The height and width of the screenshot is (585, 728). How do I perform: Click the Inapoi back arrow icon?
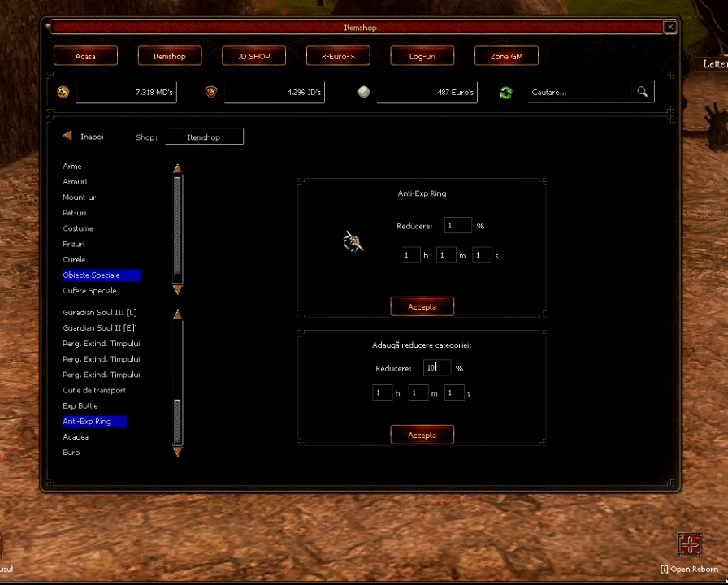67,136
